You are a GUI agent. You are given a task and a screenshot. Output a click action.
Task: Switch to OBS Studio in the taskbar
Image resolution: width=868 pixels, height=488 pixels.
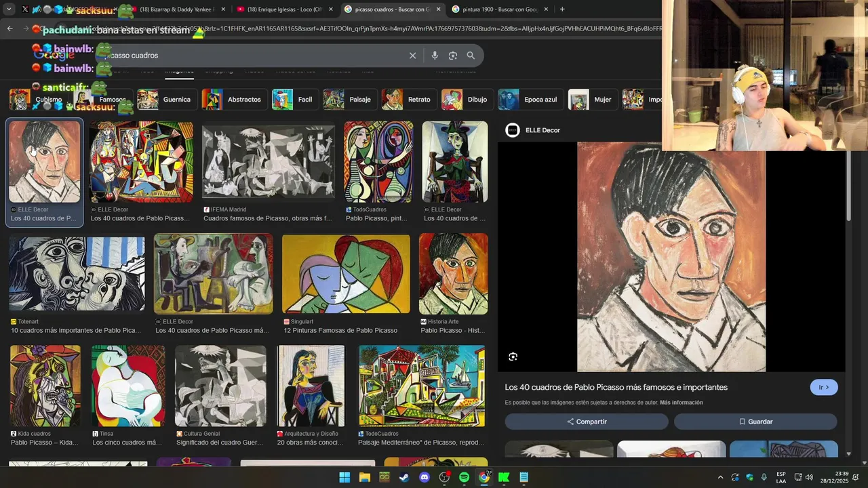[x=444, y=477]
